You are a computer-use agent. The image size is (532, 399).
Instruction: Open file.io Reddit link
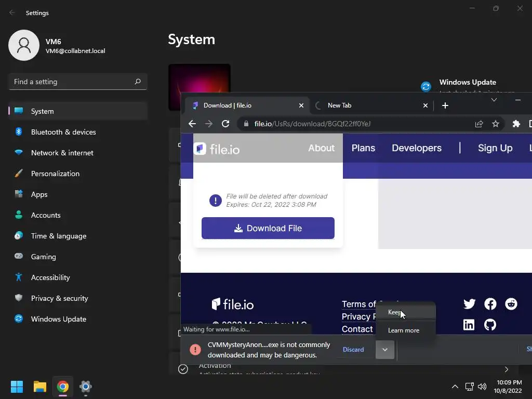click(x=511, y=303)
